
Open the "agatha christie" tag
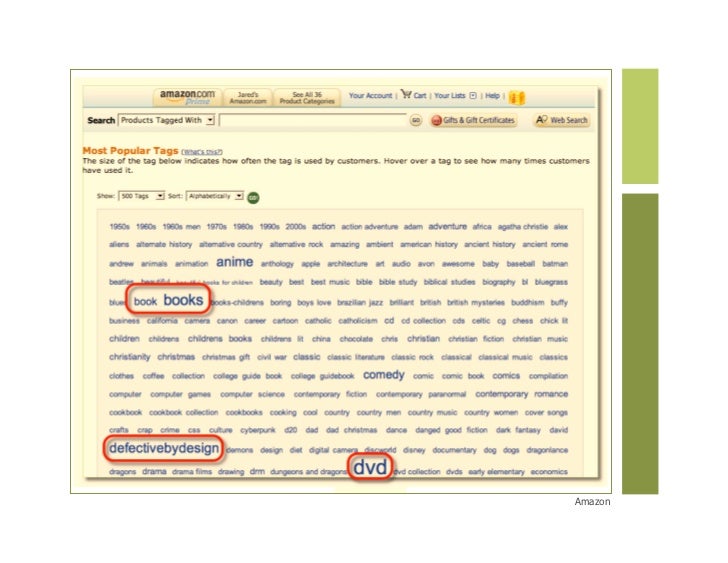tap(523, 227)
